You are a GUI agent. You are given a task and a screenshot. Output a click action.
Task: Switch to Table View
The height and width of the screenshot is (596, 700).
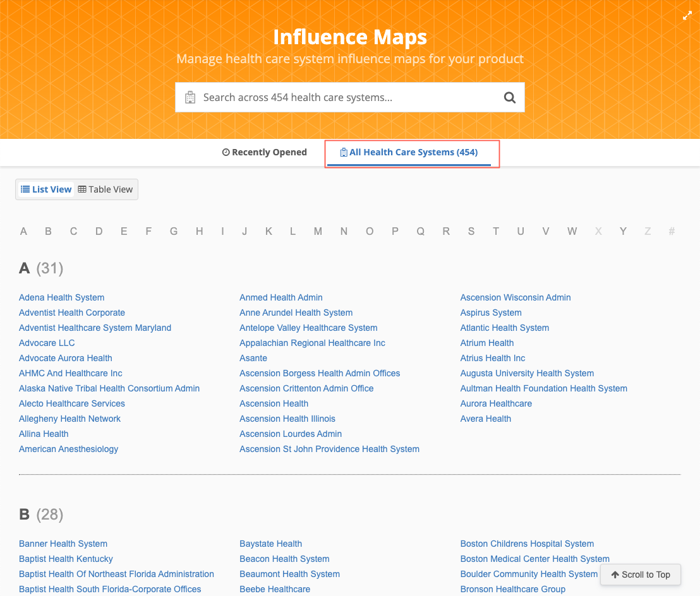pyautogui.click(x=106, y=189)
